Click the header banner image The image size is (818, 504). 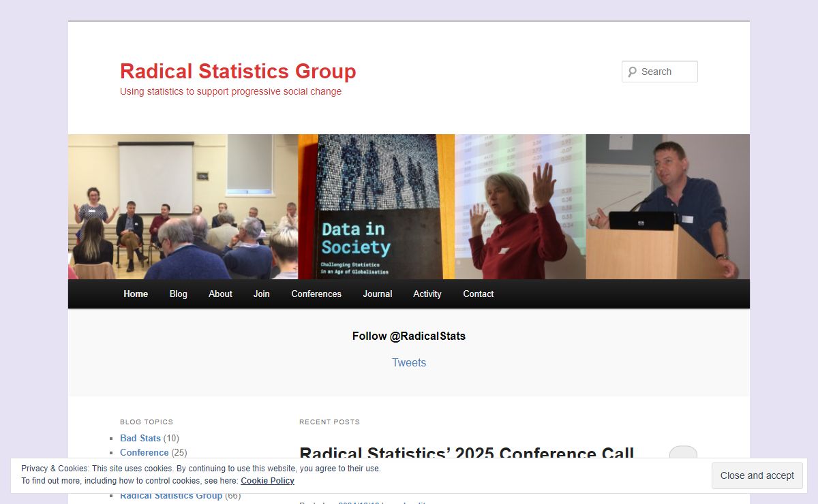[409, 206]
